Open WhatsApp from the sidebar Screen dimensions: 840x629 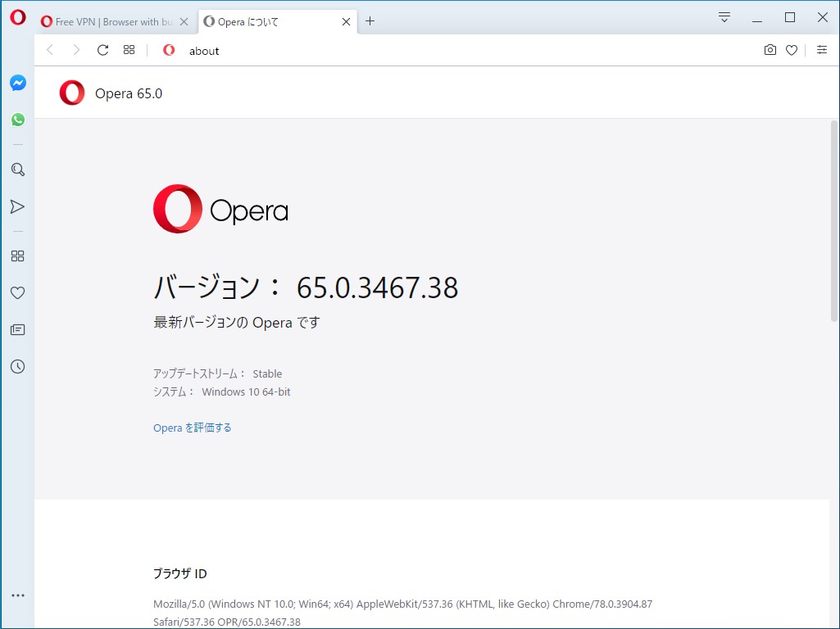pos(17,120)
